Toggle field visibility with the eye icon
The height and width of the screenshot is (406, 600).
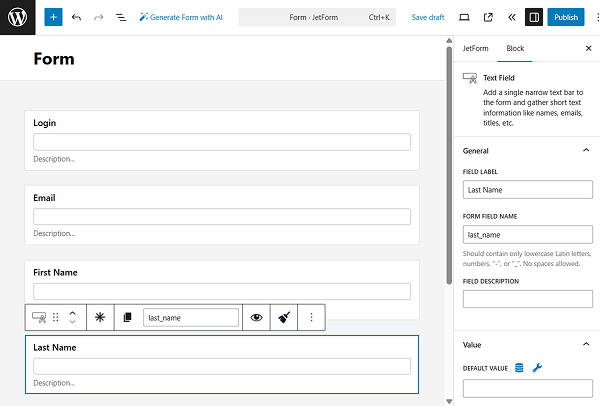[257, 317]
